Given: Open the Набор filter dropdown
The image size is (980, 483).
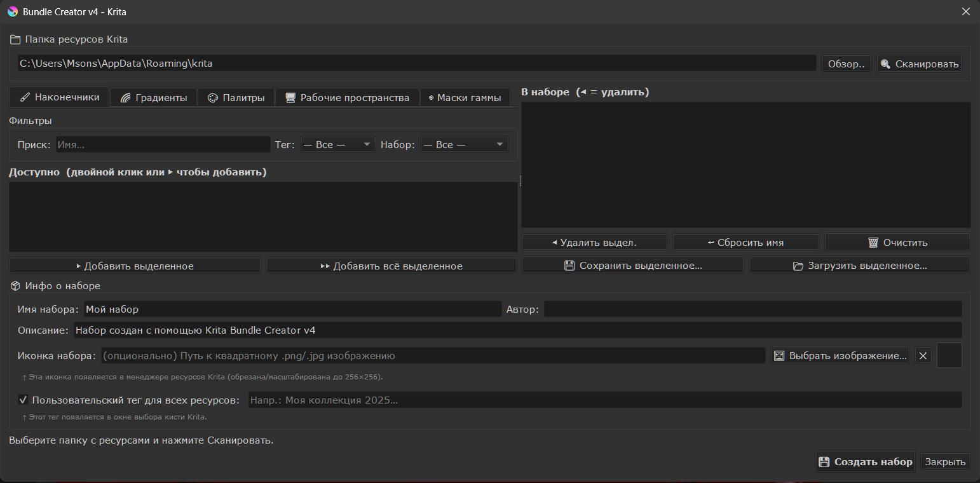Looking at the screenshot, I should (x=464, y=145).
